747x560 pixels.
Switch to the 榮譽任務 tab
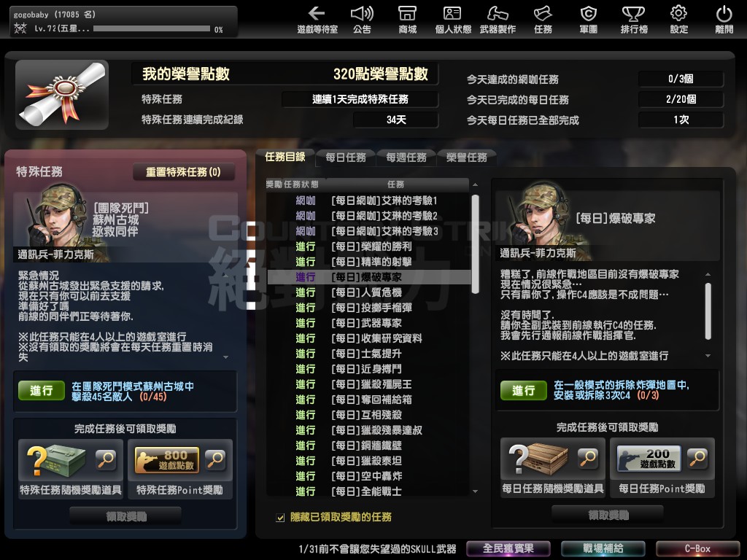pyautogui.click(x=466, y=157)
